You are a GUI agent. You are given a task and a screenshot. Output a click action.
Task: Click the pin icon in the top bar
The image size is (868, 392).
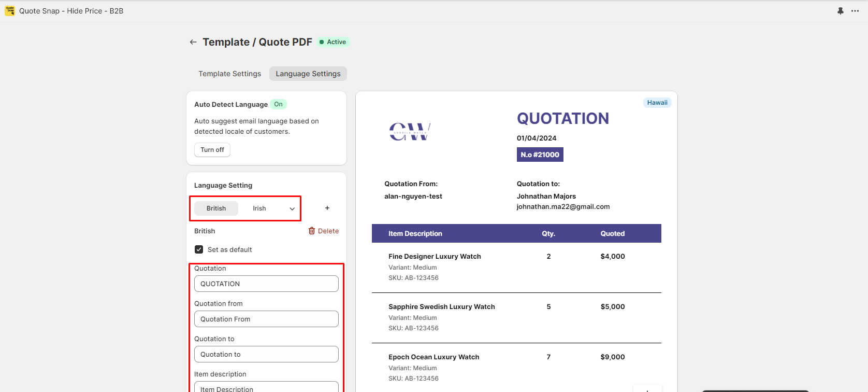coord(841,11)
